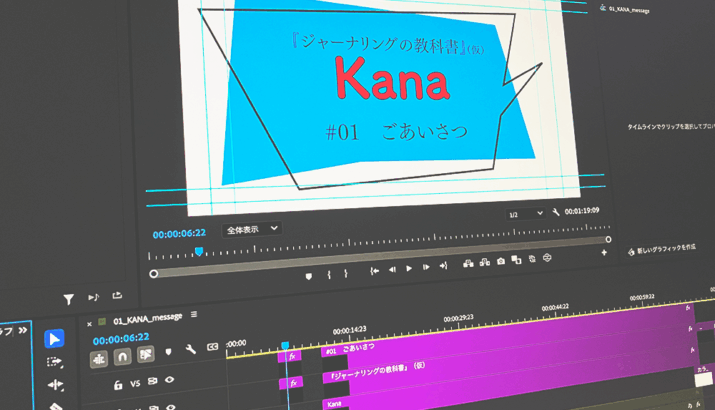Select the Track Select Forward tool
This screenshot has height=410, width=715.
click(x=54, y=362)
